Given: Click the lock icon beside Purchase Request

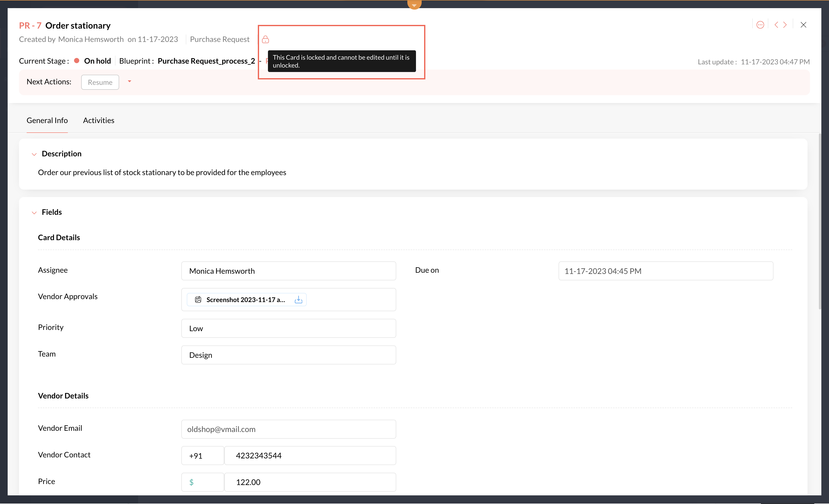Looking at the screenshot, I should pyautogui.click(x=265, y=39).
